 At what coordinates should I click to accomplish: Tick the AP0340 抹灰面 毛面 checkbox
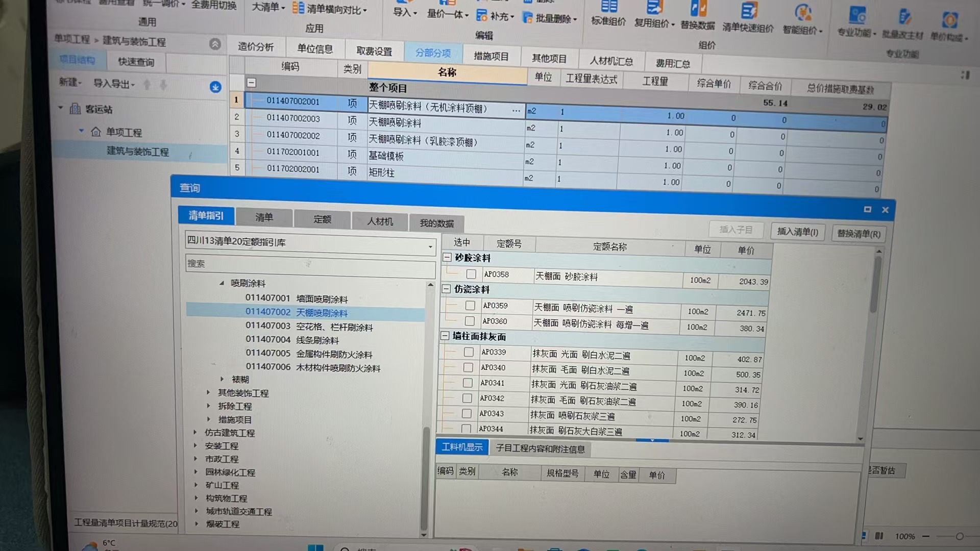point(468,367)
